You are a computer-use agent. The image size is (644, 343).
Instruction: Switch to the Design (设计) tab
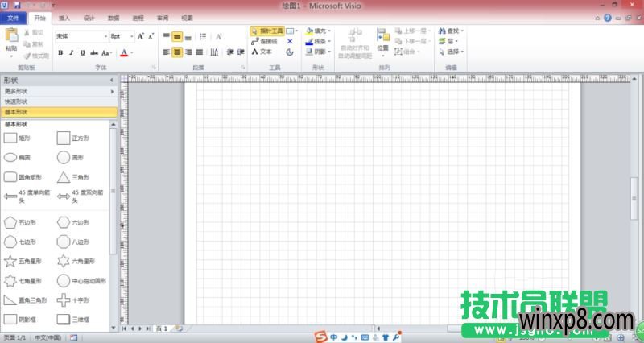(89, 18)
